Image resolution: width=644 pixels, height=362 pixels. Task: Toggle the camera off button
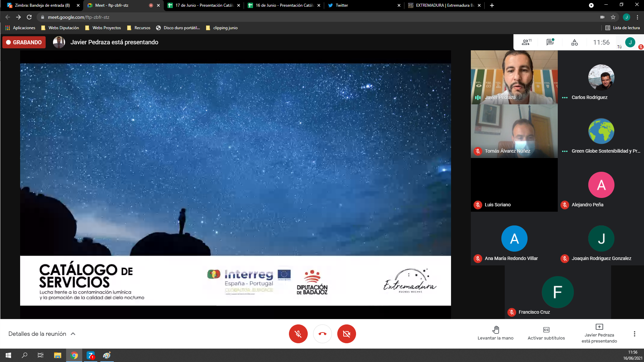(346, 334)
